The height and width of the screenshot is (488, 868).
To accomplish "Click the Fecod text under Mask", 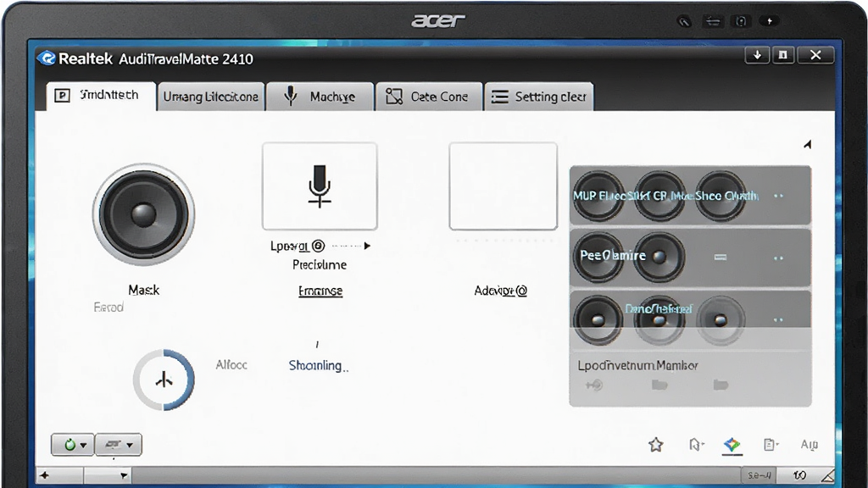I will (x=108, y=307).
